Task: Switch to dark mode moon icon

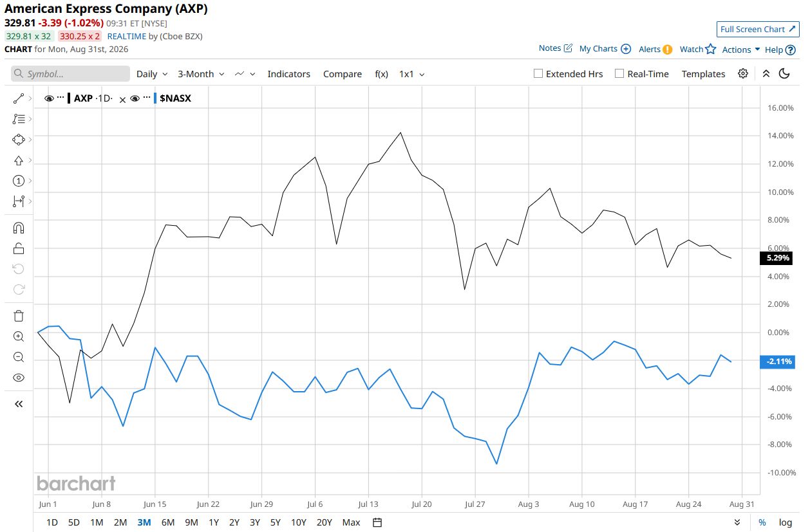Action: 784,73
